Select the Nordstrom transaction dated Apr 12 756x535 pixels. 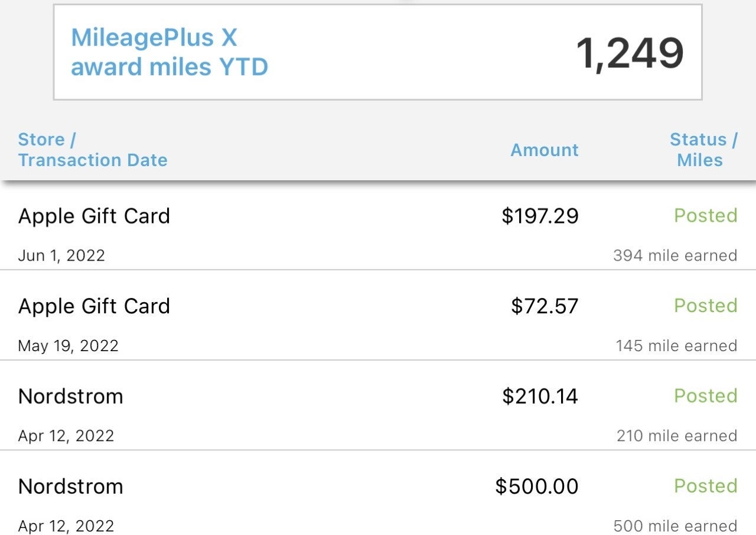point(69,397)
